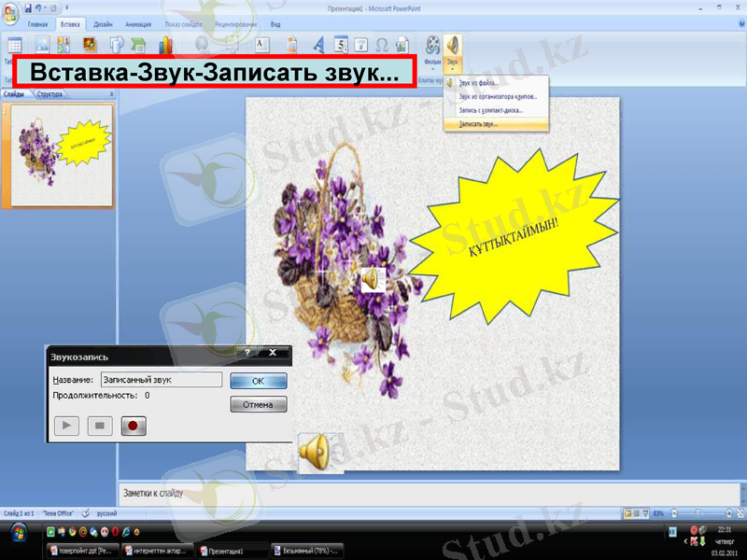747x560 pixels.
Task: Open WordArt via its ribbon icon
Action: pyautogui.click(x=320, y=43)
